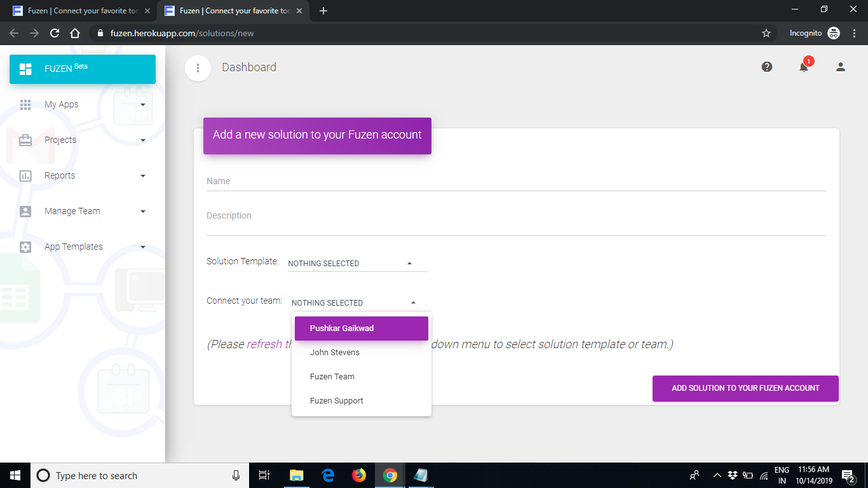Open the notifications bell

coord(804,67)
